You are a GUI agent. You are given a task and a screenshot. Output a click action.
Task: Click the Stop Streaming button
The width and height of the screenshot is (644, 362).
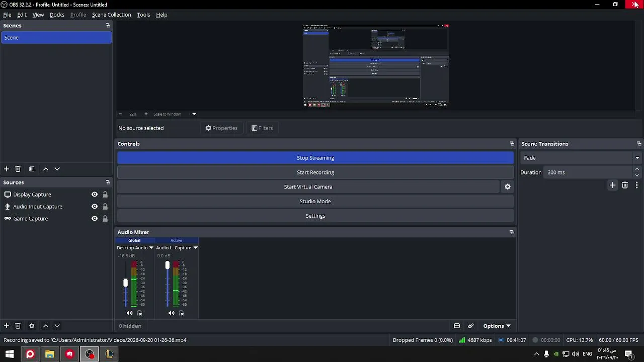315,158
